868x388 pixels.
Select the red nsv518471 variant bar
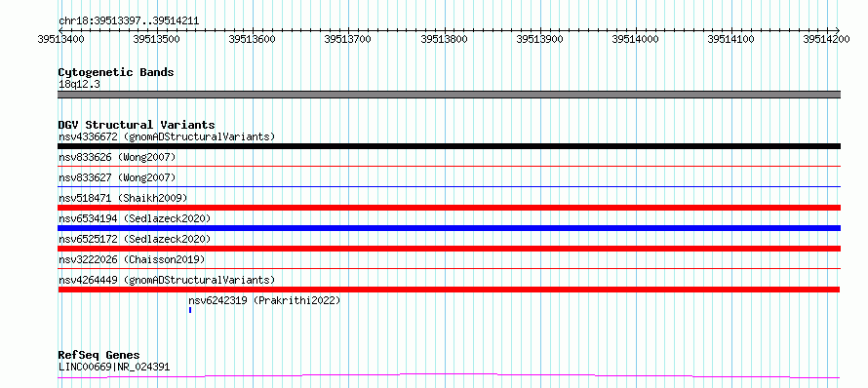(449, 208)
